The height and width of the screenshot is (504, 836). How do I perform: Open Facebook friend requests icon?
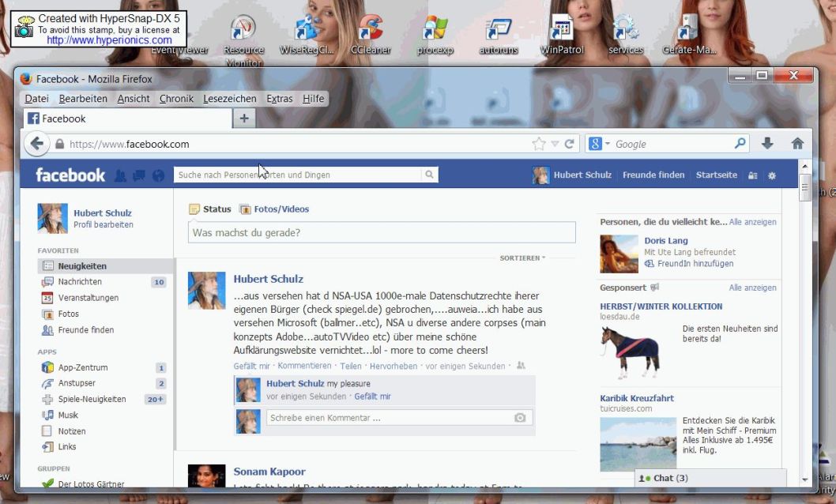(x=120, y=175)
